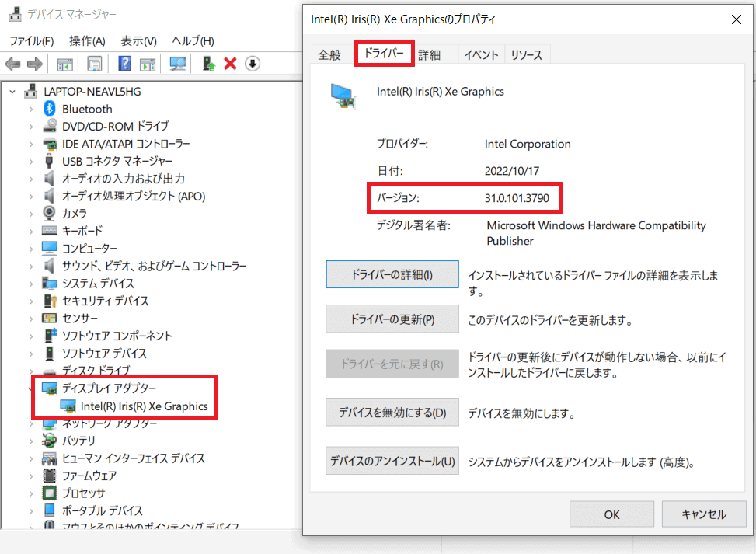Expand the システム デバイス category
This screenshot has height=554, width=756.
[x=31, y=284]
